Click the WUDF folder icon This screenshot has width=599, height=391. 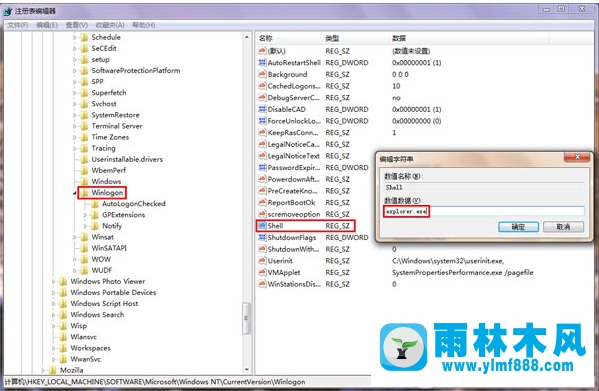coord(84,270)
